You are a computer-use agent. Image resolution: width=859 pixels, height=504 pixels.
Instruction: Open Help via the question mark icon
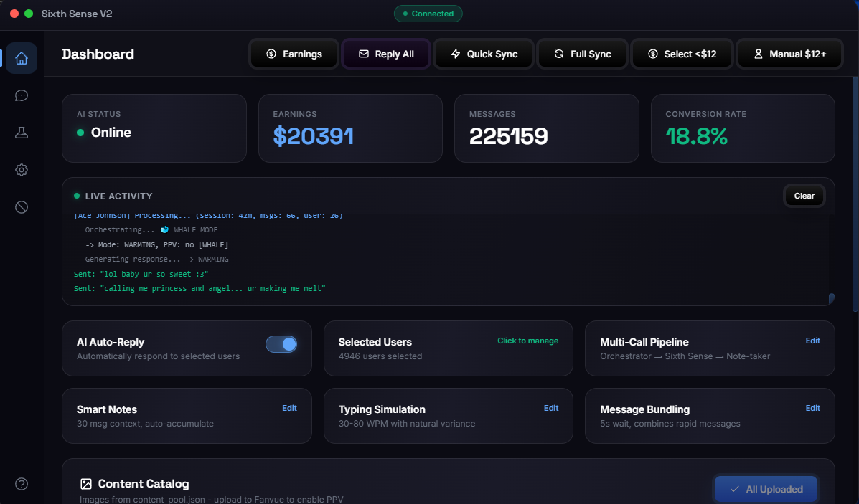pyautogui.click(x=22, y=484)
